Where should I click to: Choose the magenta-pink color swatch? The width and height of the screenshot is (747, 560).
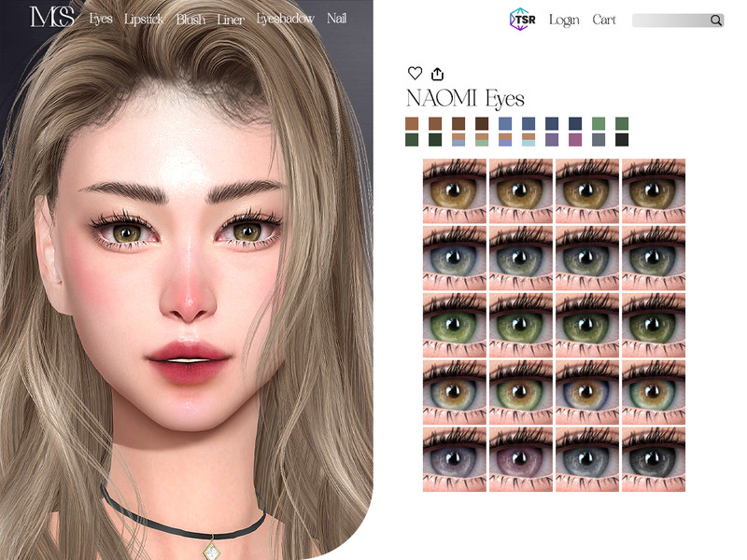[575, 140]
